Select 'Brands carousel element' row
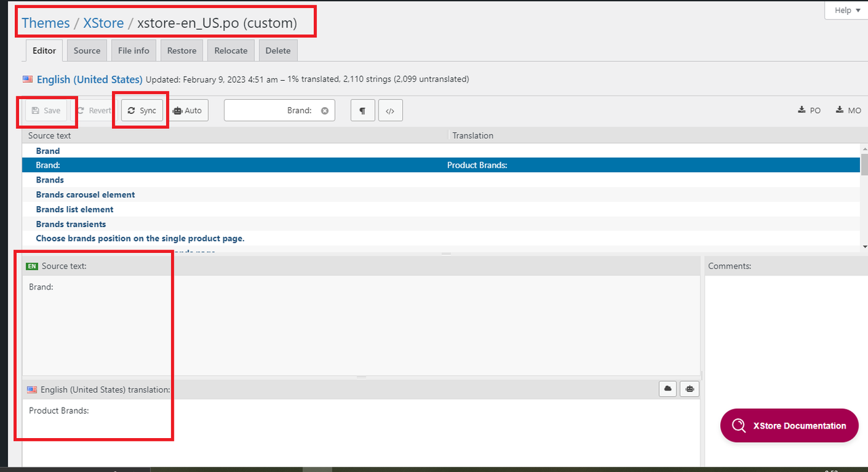This screenshot has width=868, height=472. tap(441, 195)
